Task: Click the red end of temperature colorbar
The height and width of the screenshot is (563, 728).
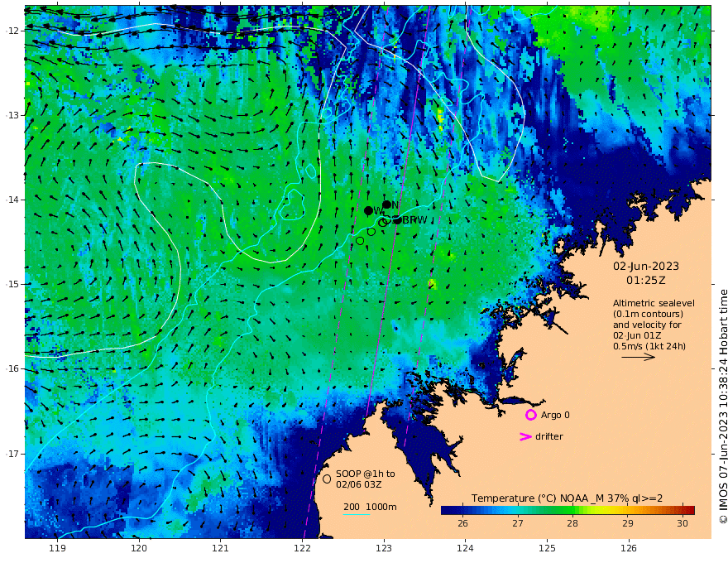Action: (x=691, y=510)
